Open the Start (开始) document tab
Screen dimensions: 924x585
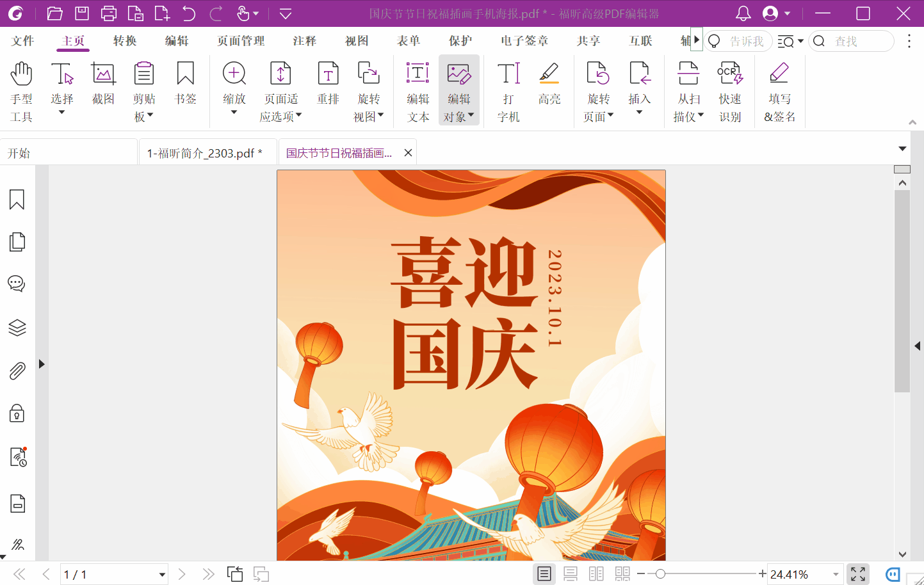tap(69, 153)
